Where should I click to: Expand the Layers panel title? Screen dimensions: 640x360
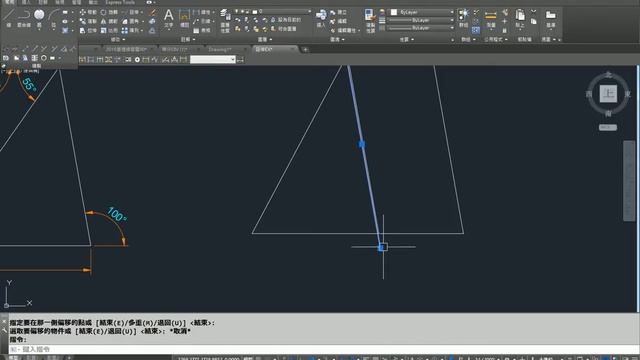(x=264, y=40)
